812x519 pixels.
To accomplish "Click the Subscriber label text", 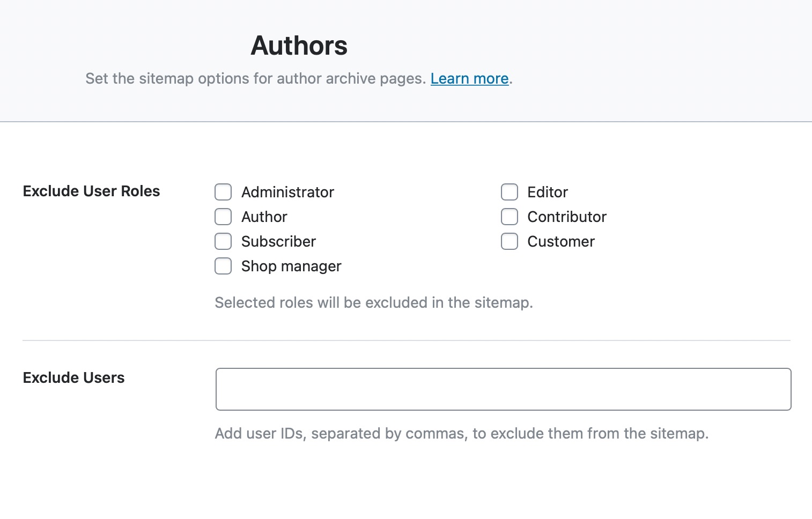I will coord(278,241).
